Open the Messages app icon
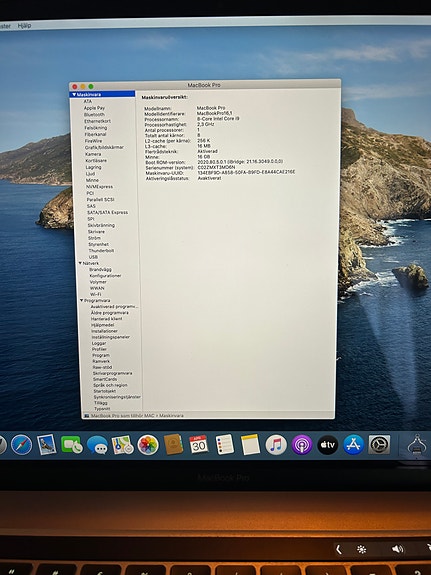This screenshot has height=575, width=431. point(97,445)
